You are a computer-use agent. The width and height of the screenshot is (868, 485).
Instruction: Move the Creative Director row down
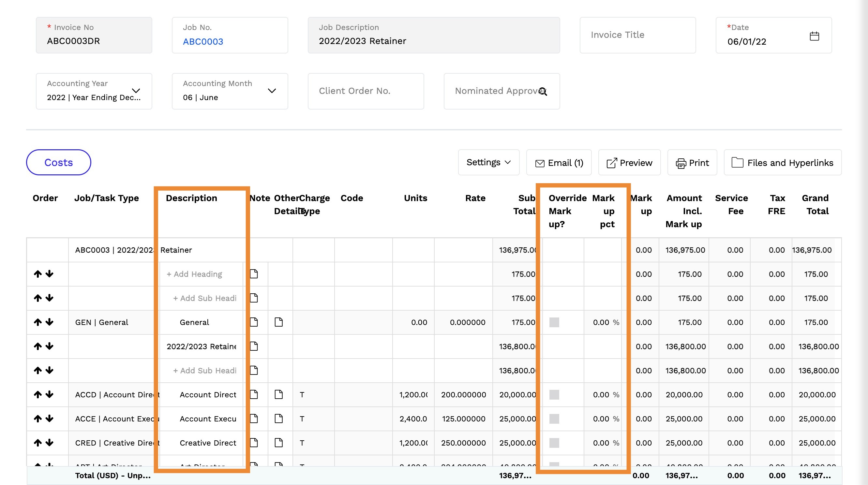click(x=50, y=443)
